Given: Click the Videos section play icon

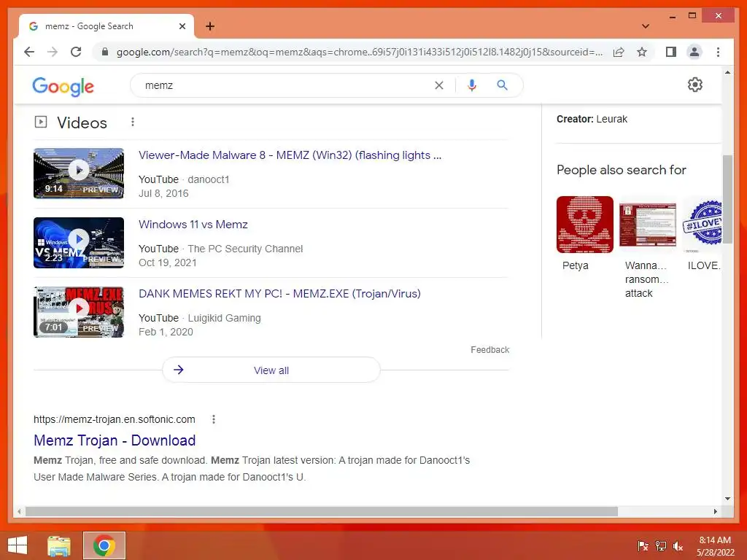Looking at the screenshot, I should coord(41,122).
